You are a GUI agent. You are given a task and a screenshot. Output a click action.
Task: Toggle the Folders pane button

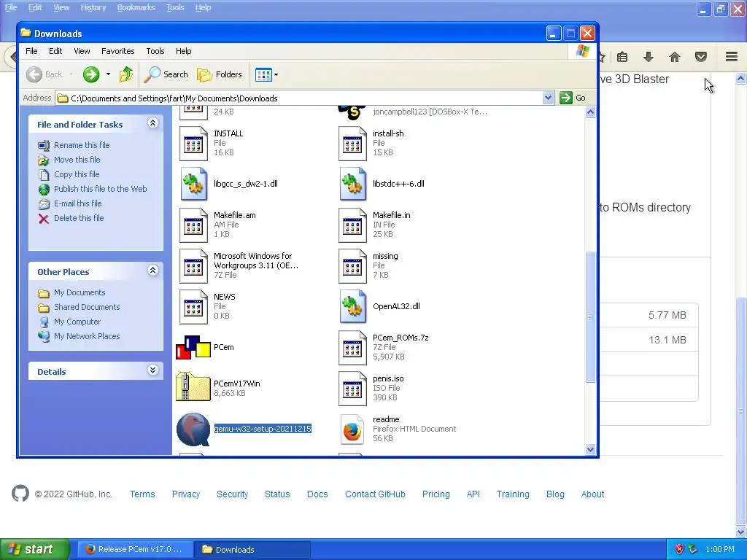(220, 74)
